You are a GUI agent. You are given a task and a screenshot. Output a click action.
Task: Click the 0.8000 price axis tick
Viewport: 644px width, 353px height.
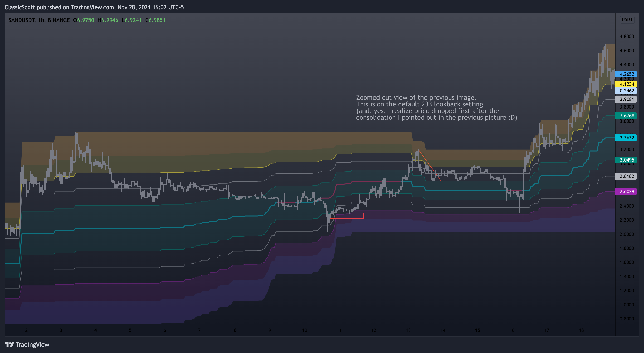[627, 319]
